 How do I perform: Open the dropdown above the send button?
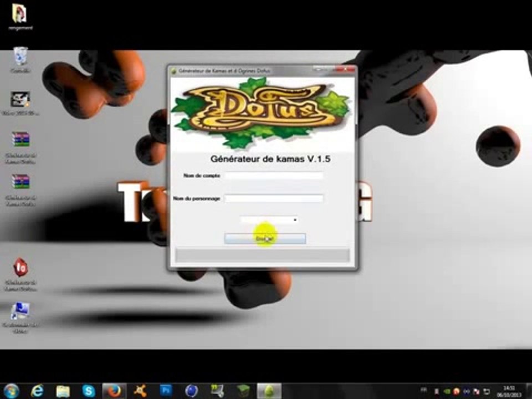click(269, 220)
